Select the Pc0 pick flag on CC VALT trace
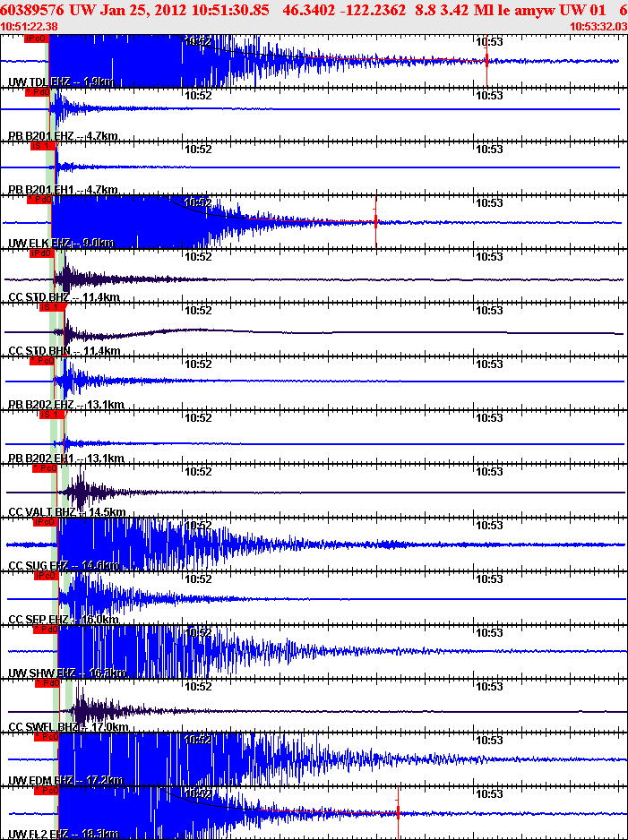This screenshot has width=628, height=840. (x=45, y=467)
